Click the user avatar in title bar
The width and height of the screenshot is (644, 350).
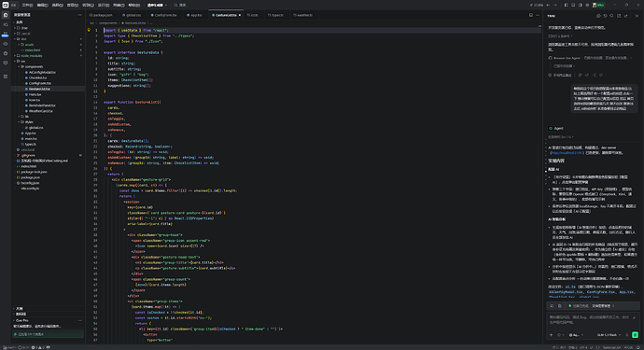point(595,5)
